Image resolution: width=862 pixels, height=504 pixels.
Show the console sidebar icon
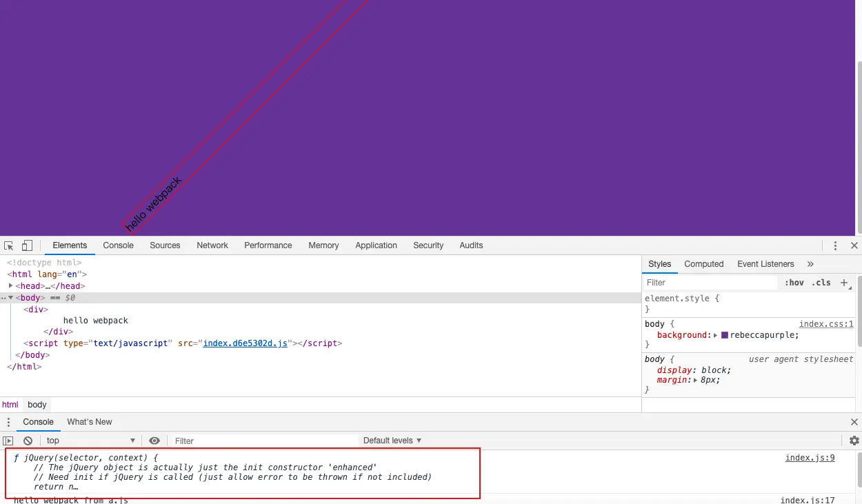[8, 441]
